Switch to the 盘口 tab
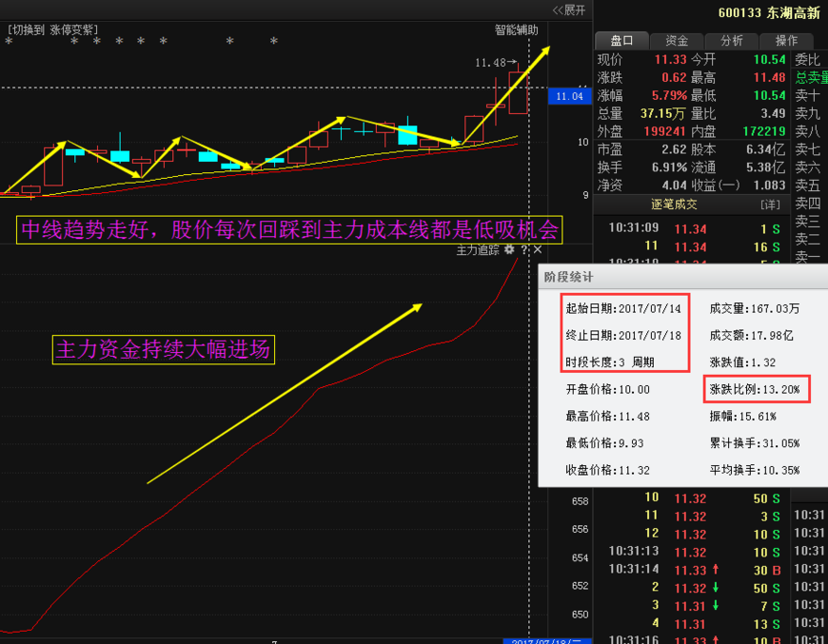The image size is (828, 644). tap(621, 41)
